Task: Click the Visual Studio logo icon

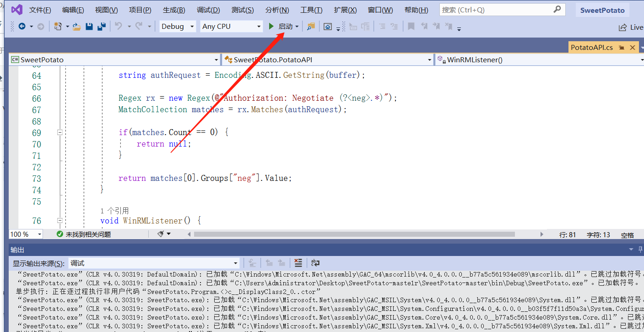Action: tap(17, 10)
